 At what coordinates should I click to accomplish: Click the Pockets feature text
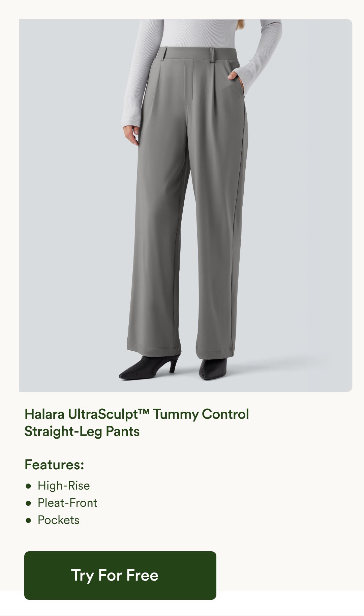click(x=59, y=520)
